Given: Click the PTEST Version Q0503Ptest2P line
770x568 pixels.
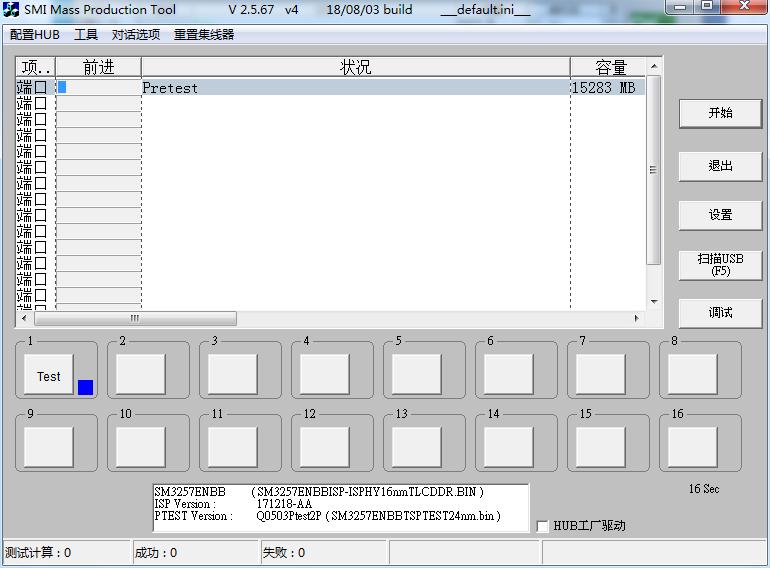Looking at the screenshot, I should pyautogui.click(x=328, y=516).
